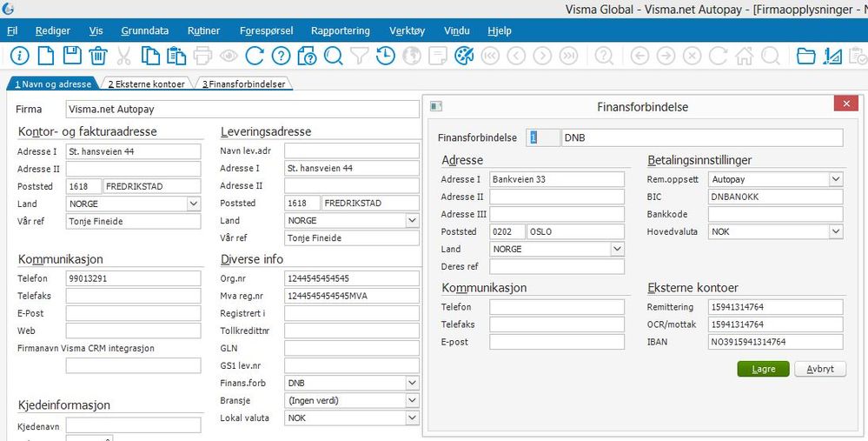Open the Finans.forb dropdown showing DNB

click(412, 383)
